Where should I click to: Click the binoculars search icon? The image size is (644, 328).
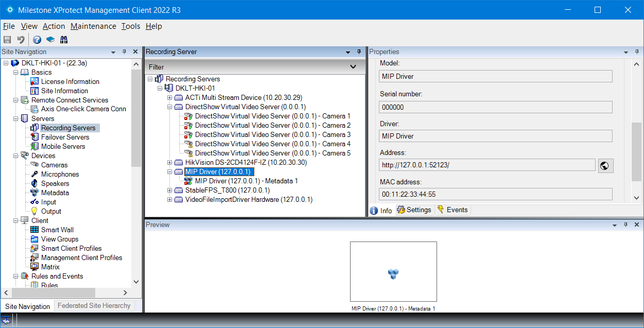(x=64, y=40)
